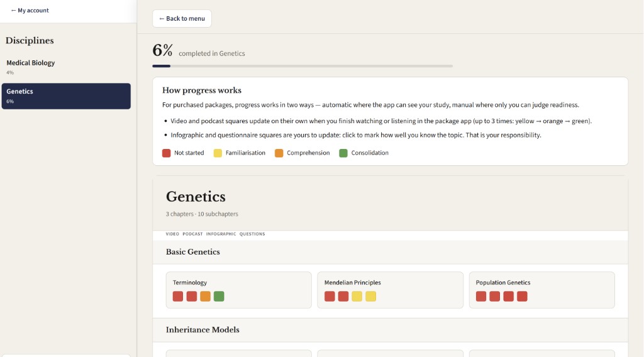Mark the Terminology questions green square
Image resolution: width=644 pixels, height=357 pixels.
219,296
